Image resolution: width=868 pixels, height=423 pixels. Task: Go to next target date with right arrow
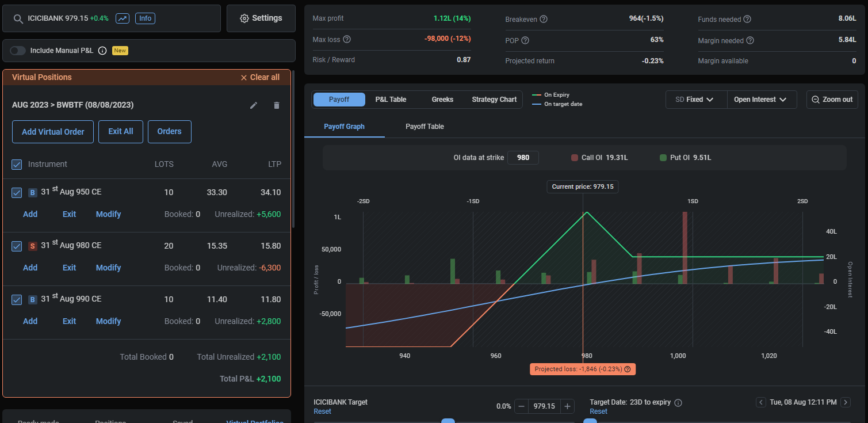(x=846, y=402)
